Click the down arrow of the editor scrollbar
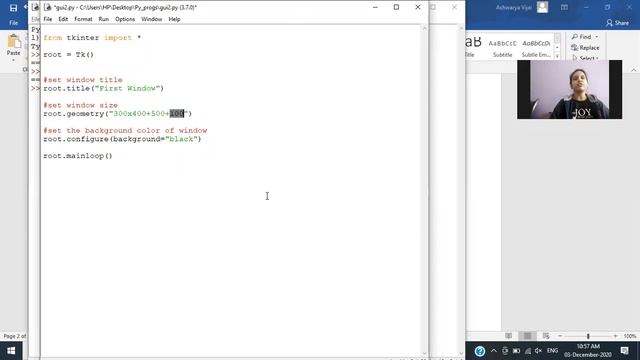Viewport: 640px width, 360px height. (424, 353)
